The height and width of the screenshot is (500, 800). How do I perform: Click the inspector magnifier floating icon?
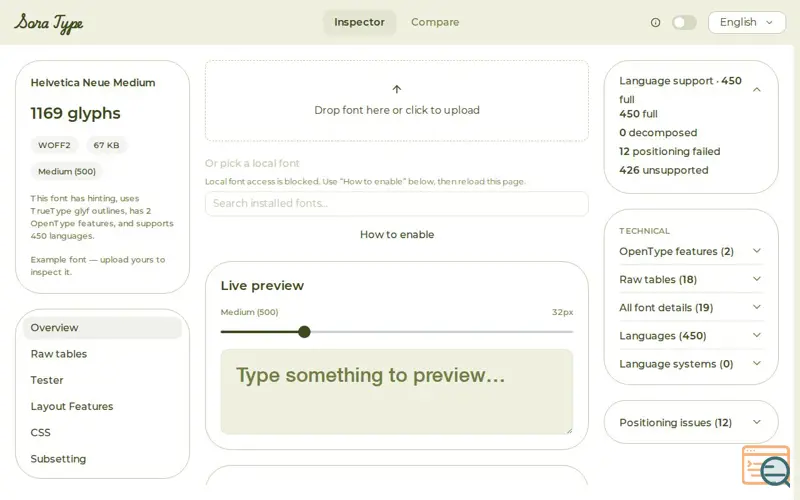[x=766, y=467]
